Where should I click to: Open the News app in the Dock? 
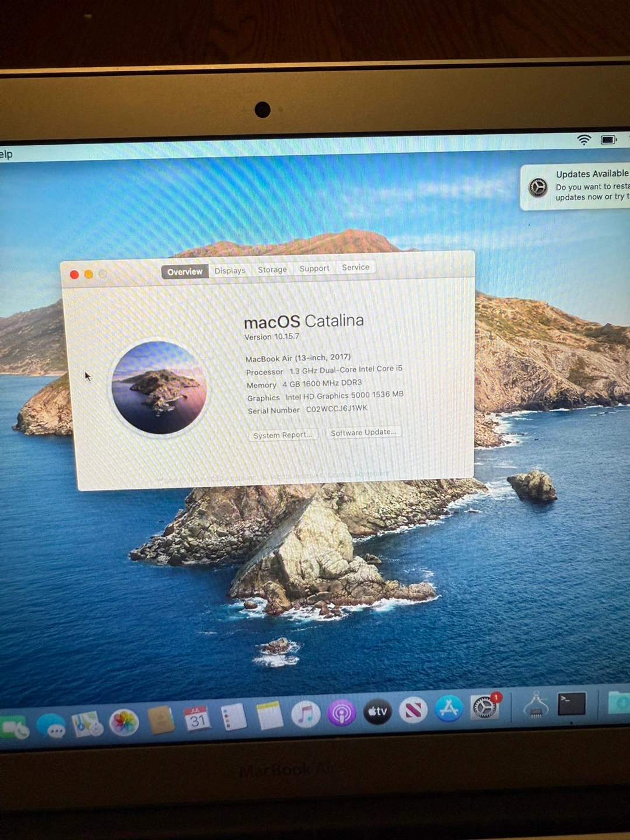414,710
